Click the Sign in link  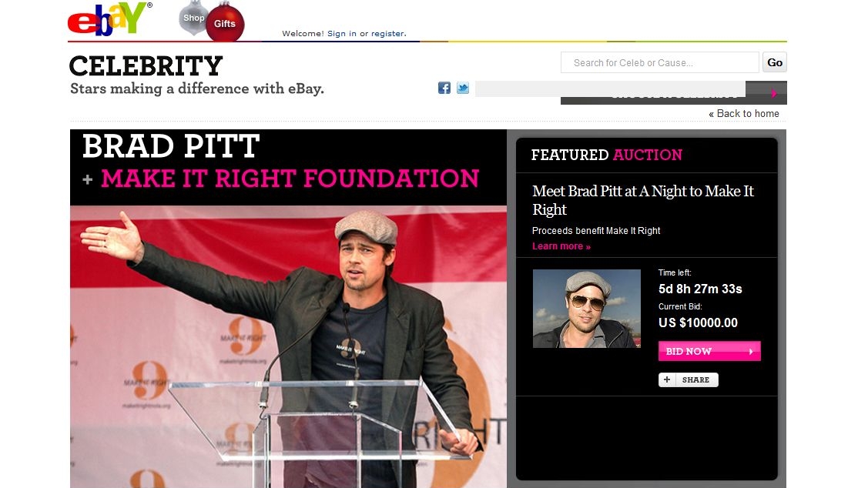pyautogui.click(x=341, y=33)
